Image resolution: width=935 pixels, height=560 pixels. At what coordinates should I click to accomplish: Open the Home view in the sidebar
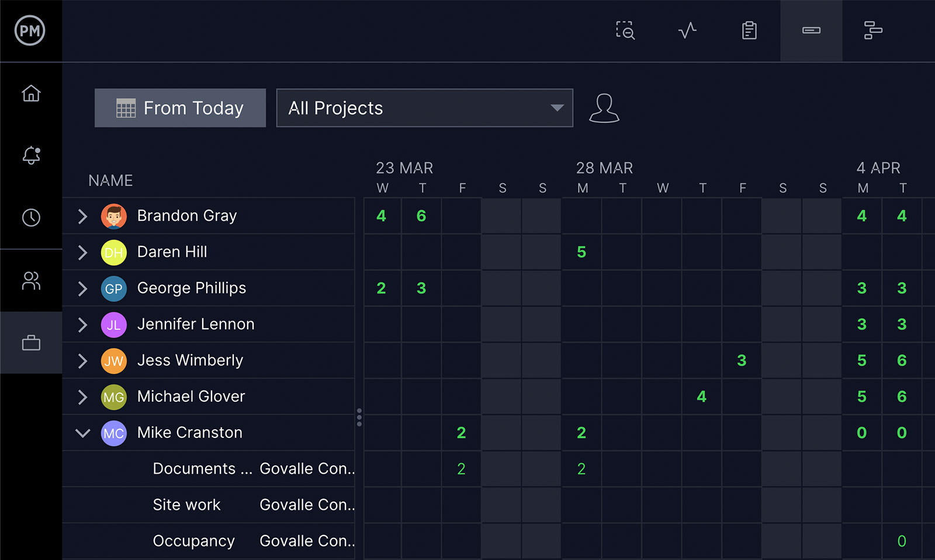pyautogui.click(x=30, y=93)
